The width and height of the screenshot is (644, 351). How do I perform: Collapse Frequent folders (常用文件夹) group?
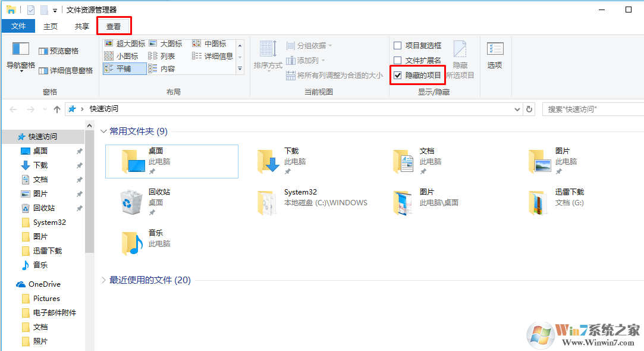103,131
